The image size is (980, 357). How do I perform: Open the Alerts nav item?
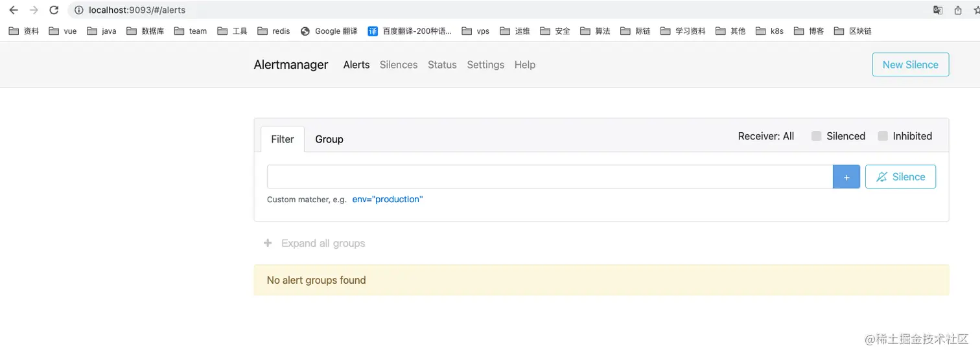356,65
